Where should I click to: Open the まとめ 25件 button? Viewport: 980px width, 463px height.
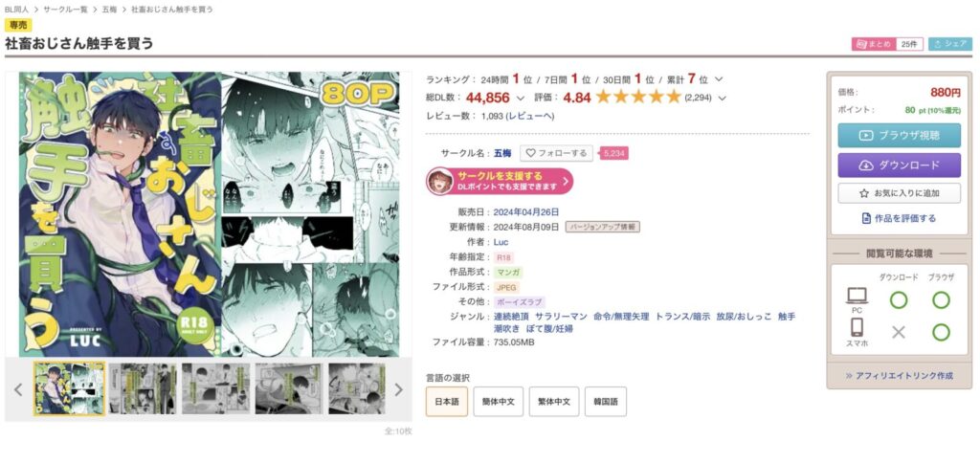pos(887,44)
